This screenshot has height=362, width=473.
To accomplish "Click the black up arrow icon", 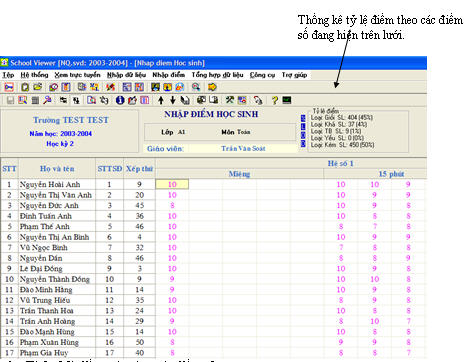I will (161, 100).
